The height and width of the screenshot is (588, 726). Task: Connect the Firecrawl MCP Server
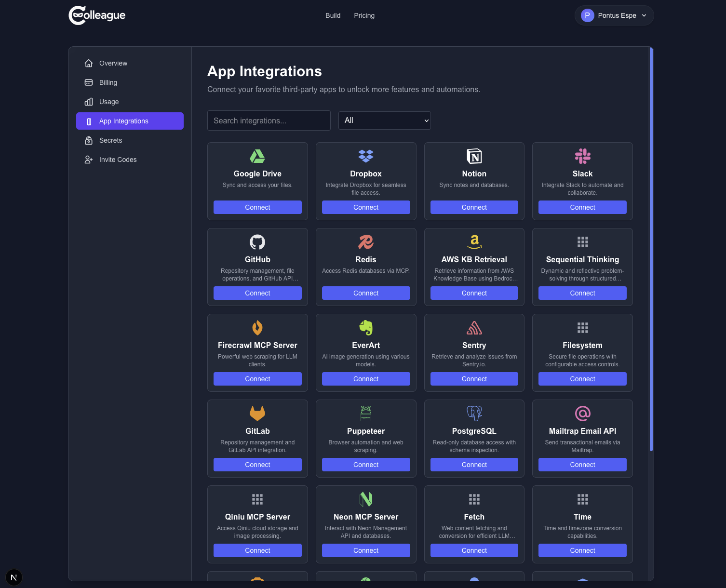(x=257, y=379)
